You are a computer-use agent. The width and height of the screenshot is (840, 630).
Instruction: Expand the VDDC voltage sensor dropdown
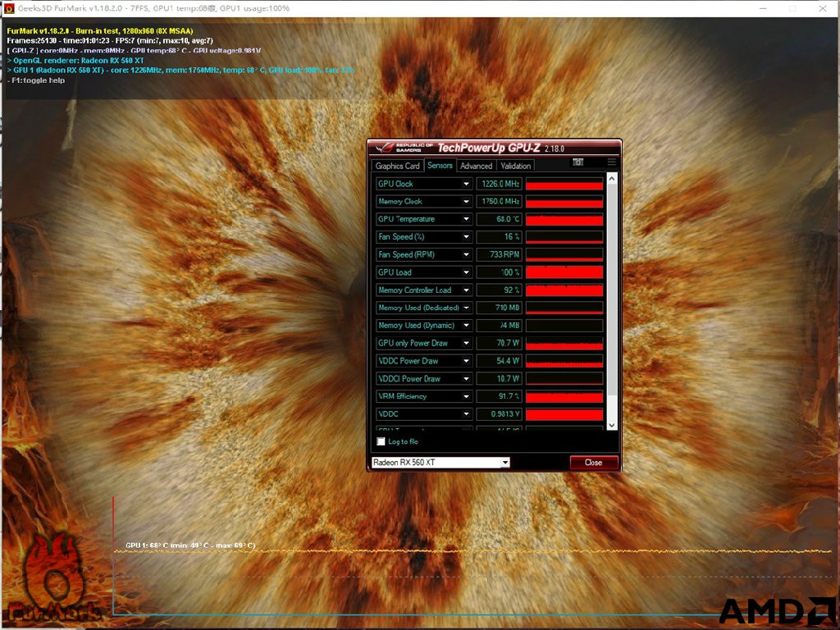[466, 413]
